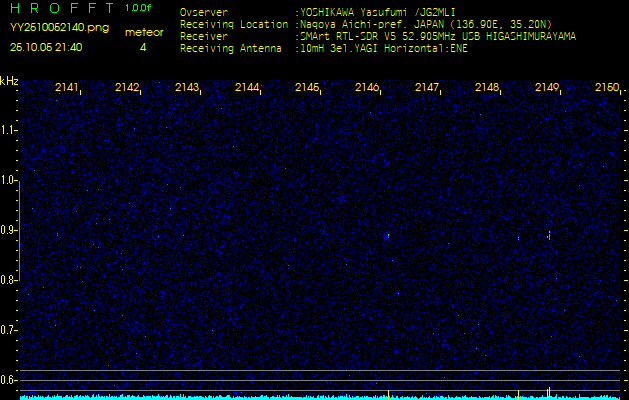Click the meteor count value 4
This screenshot has height=400, width=629.
pos(143,47)
